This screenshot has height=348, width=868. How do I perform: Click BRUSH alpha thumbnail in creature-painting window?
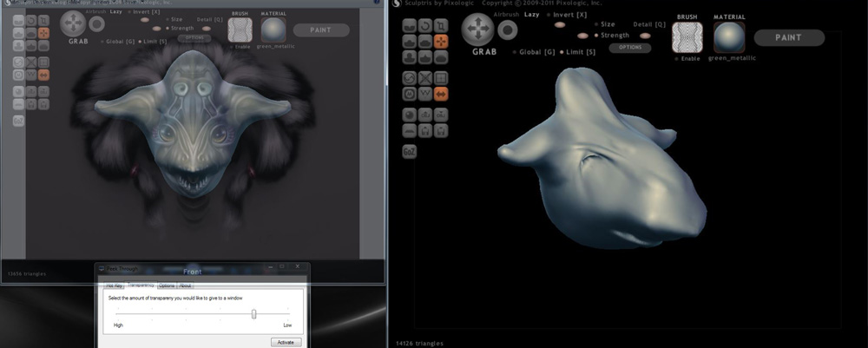point(240,30)
